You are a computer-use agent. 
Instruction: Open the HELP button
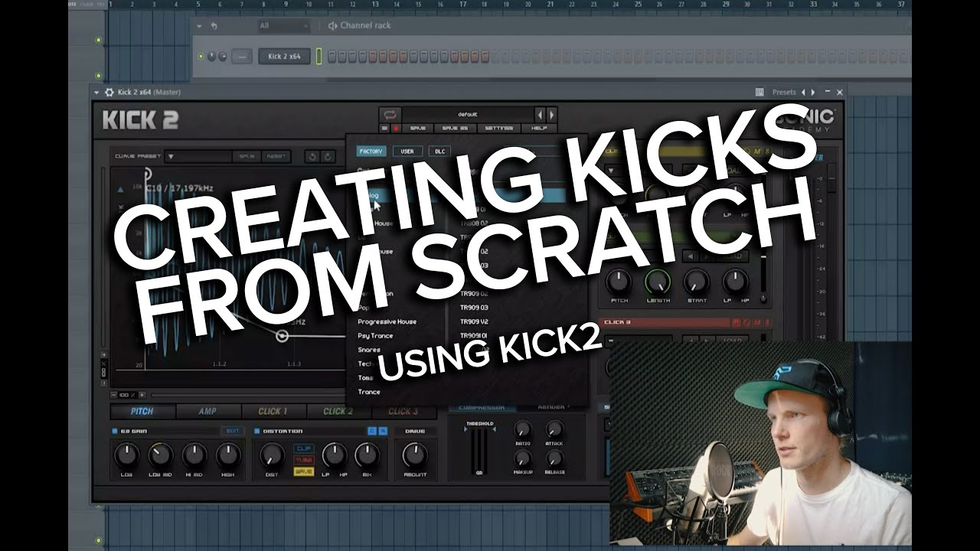click(540, 129)
